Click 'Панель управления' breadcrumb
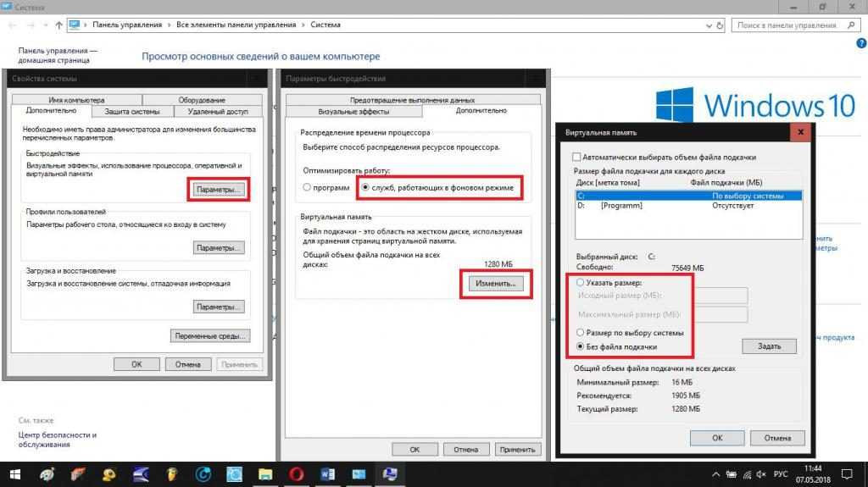 (x=127, y=25)
